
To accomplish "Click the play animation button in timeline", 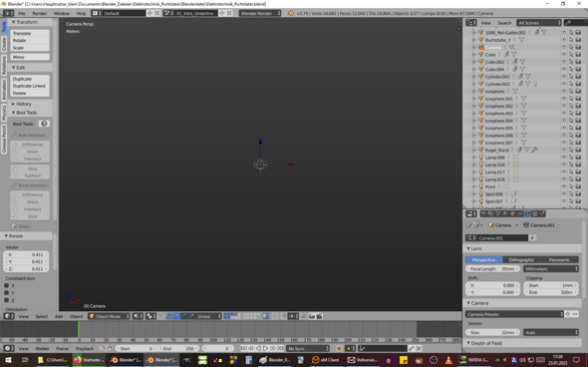I will [265, 348].
